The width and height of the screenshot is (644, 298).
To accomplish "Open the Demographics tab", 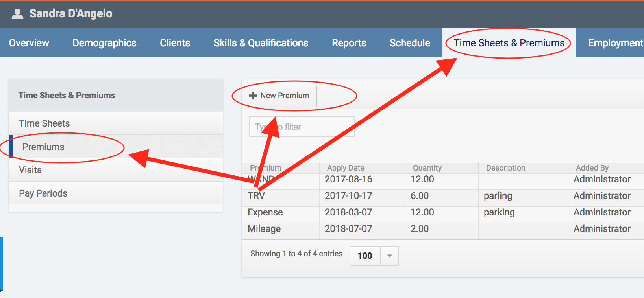I will (104, 43).
